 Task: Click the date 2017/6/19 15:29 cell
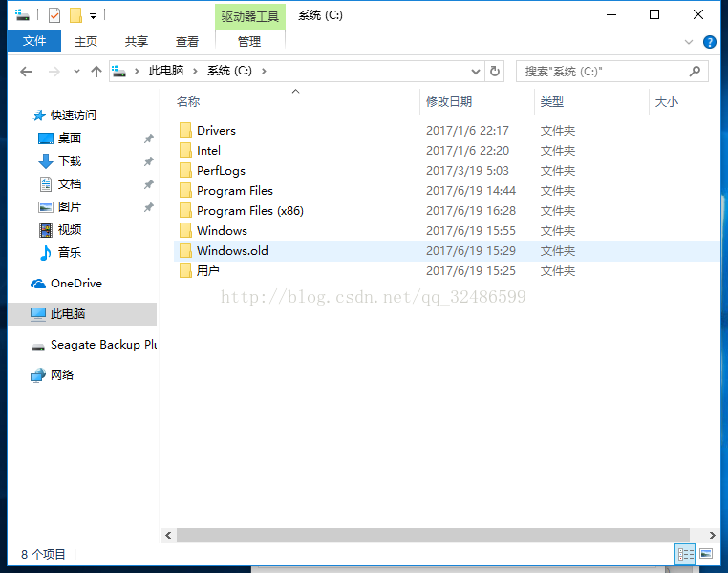click(471, 250)
